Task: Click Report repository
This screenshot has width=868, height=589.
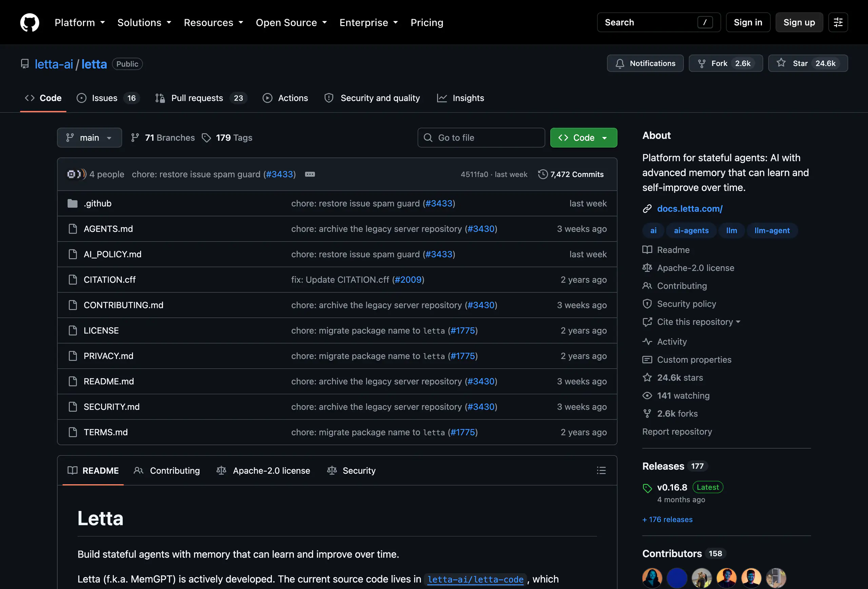Action: tap(677, 432)
